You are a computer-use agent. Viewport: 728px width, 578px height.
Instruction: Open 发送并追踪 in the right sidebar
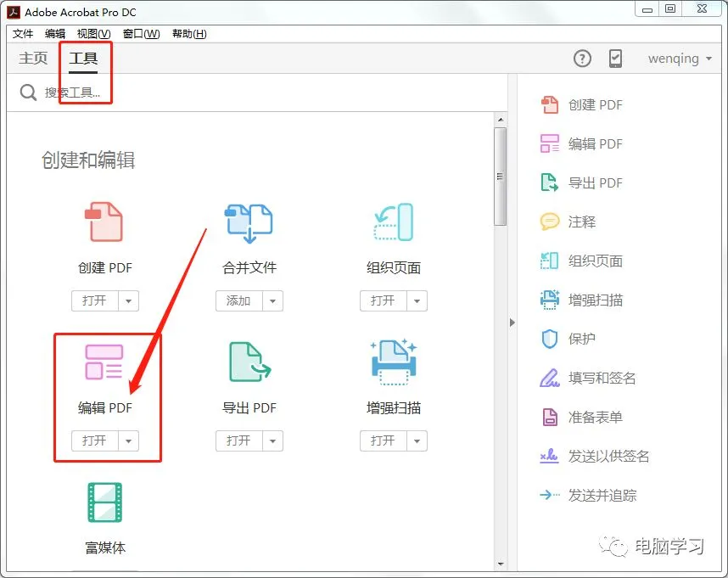pos(588,495)
